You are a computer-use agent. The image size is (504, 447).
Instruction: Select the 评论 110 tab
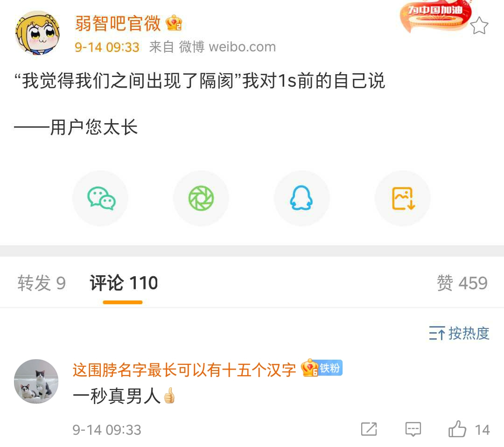click(124, 283)
